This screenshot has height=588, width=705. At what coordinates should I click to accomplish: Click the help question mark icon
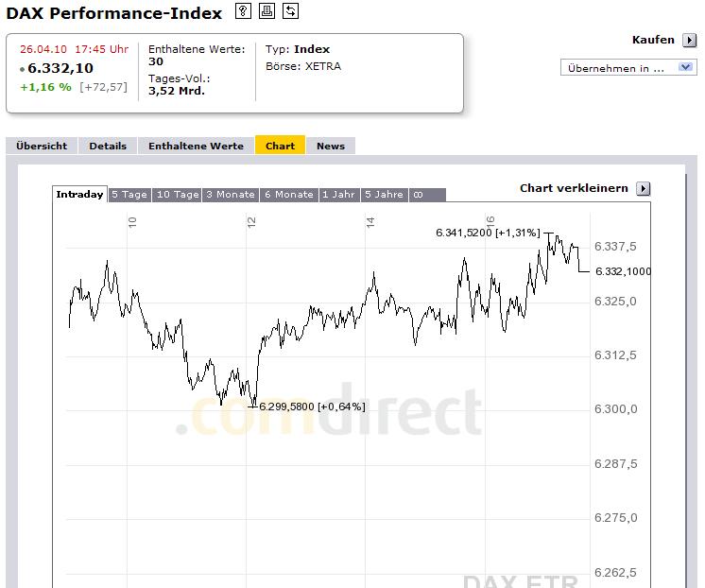coord(243,11)
